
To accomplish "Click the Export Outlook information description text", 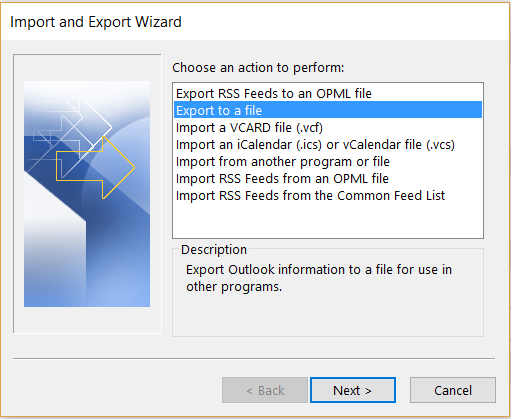I will pos(319,278).
